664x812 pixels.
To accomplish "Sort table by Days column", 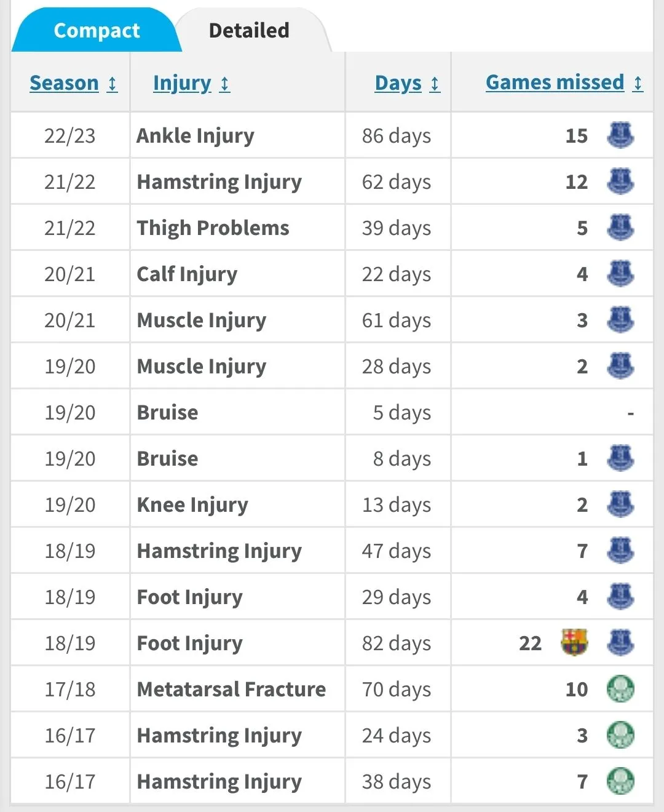I will click(398, 83).
